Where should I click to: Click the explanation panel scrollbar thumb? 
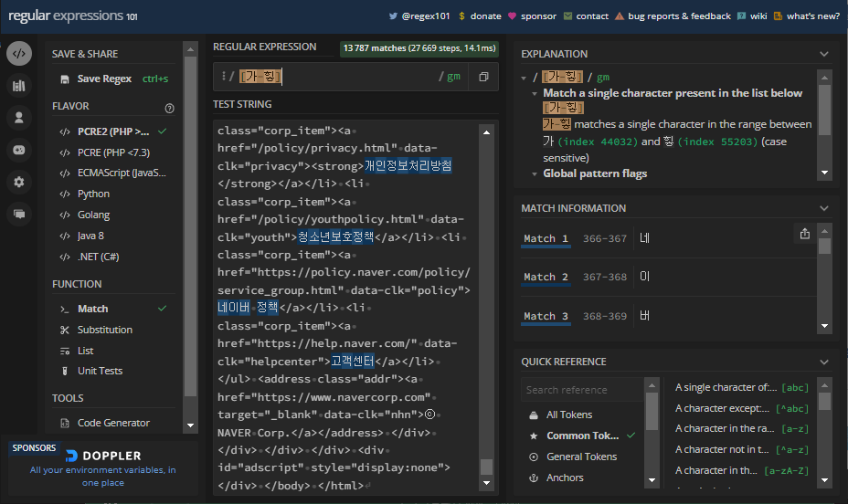point(824,110)
